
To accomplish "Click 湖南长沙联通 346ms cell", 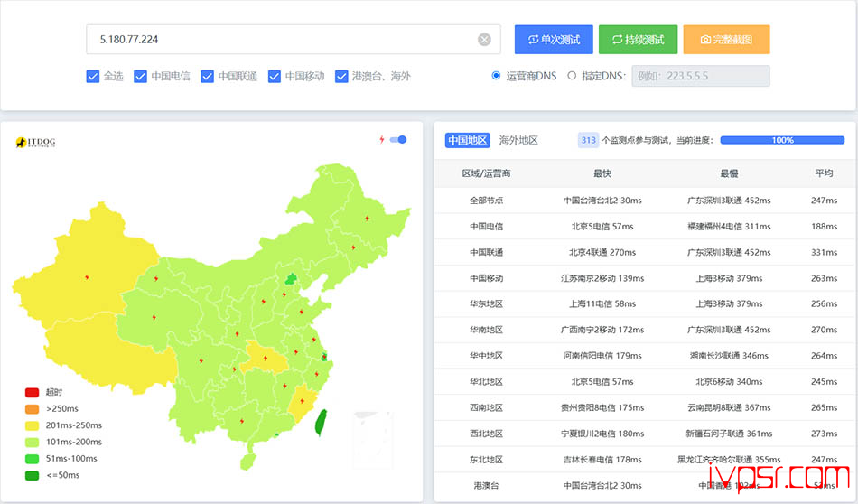I will 729,356.
